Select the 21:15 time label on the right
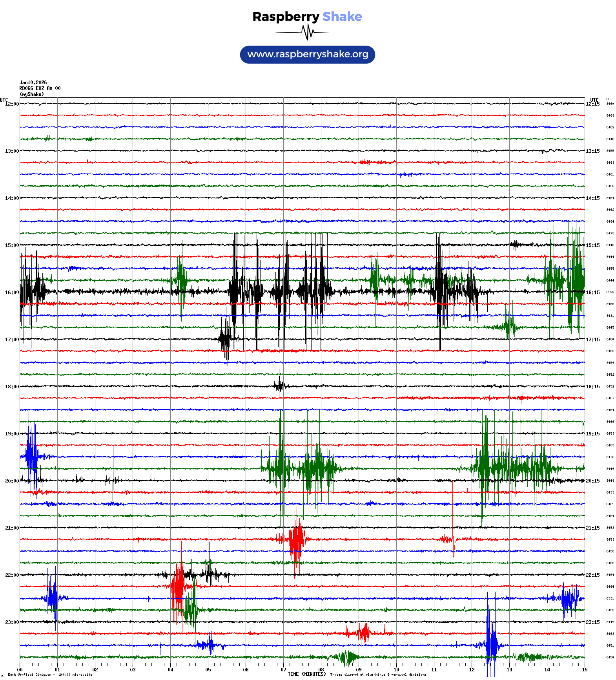 coord(592,528)
